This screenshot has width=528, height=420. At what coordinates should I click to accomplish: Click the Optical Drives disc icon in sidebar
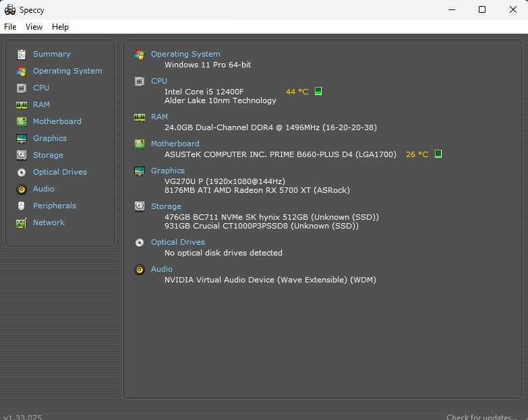coord(22,173)
